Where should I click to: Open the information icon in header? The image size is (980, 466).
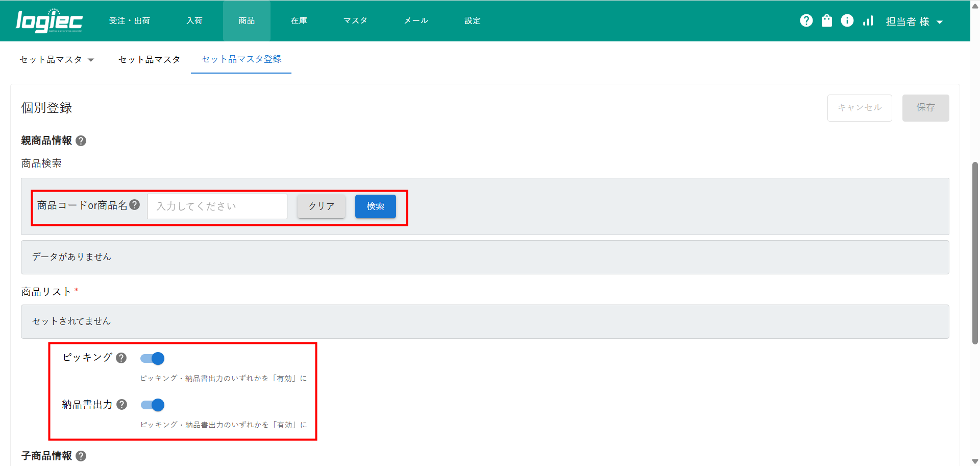[x=847, y=20]
